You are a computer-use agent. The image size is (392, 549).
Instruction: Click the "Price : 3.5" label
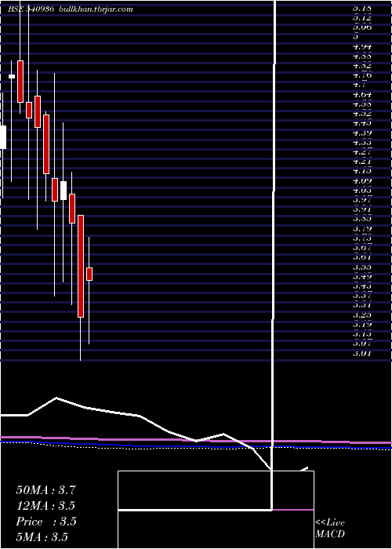[46, 522]
